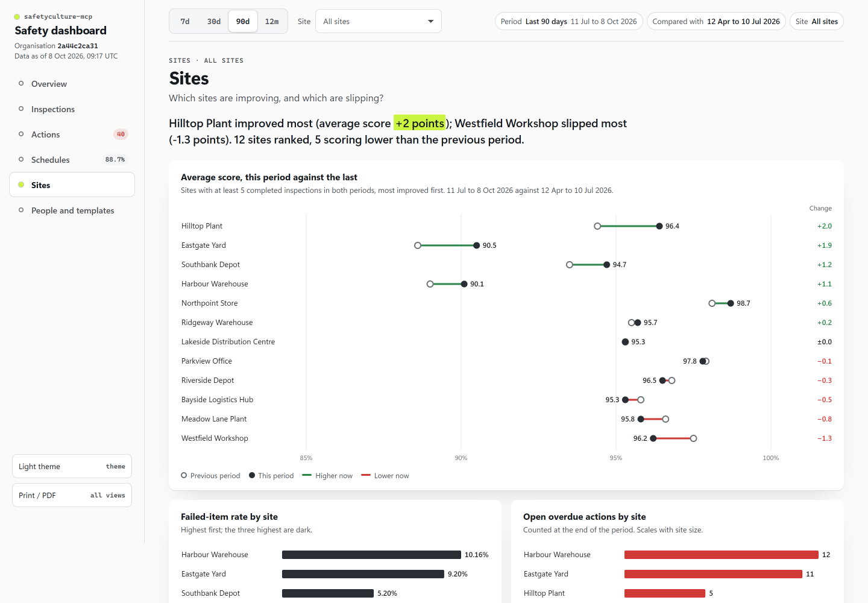Go to Inspections in sidebar

tap(72, 109)
